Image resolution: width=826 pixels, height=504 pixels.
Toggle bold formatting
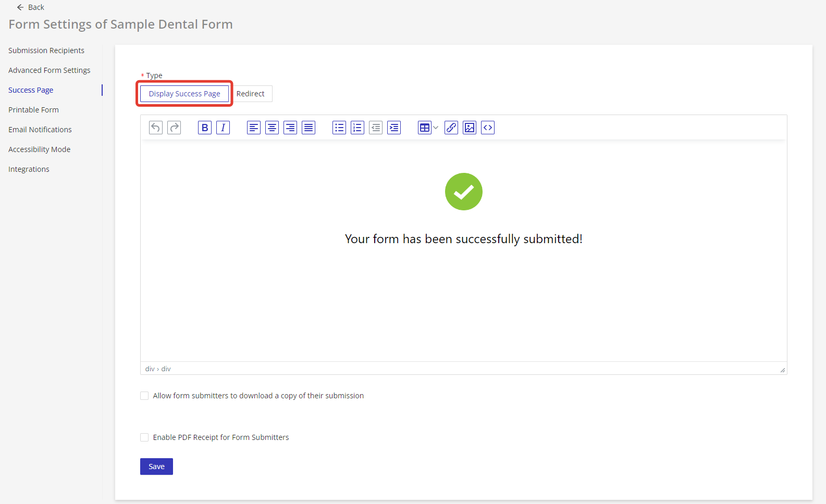[x=205, y=128]
